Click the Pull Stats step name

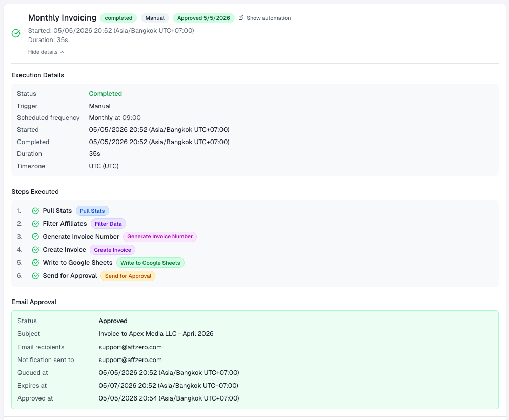(57, 210)
